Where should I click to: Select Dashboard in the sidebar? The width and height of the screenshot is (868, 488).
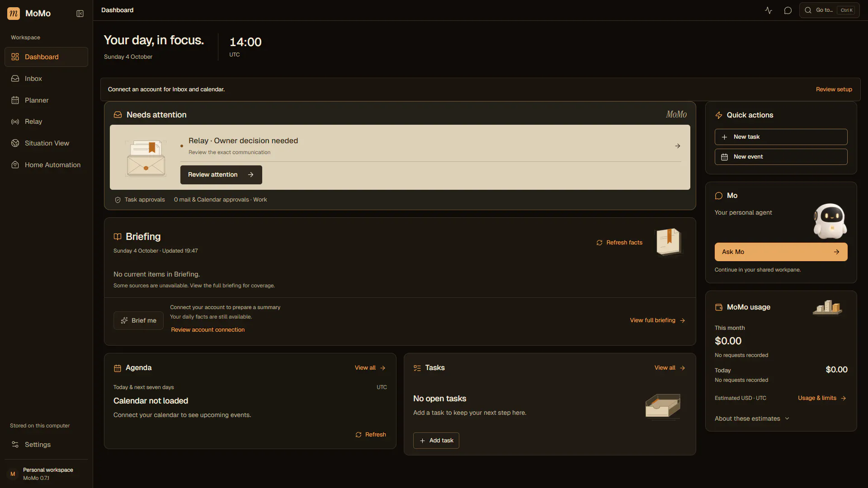pyautogui.click(x=46, y=57)
